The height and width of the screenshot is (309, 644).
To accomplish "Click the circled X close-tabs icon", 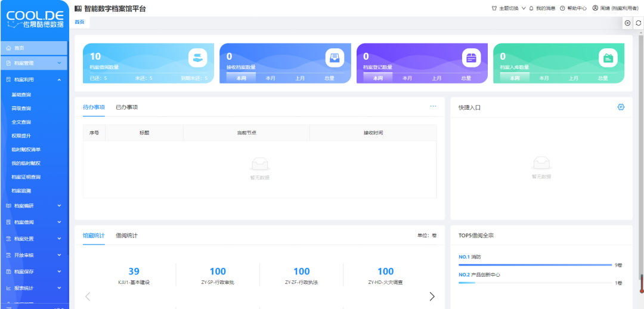I will 627,23.
